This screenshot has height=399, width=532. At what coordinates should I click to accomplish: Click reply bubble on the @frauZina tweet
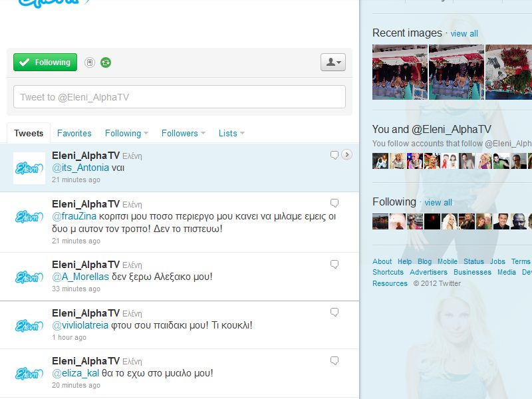coord(334,203)
